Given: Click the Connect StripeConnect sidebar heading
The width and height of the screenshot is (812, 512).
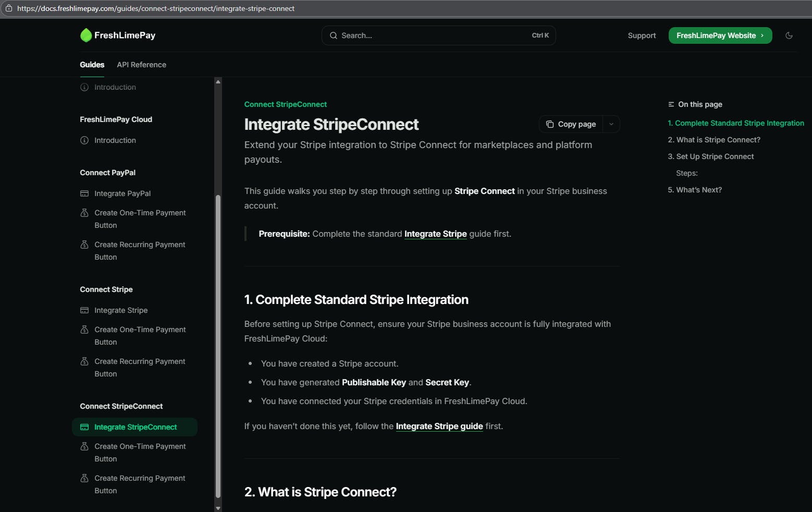Looking at the screenshot, I should coord(121,406).
